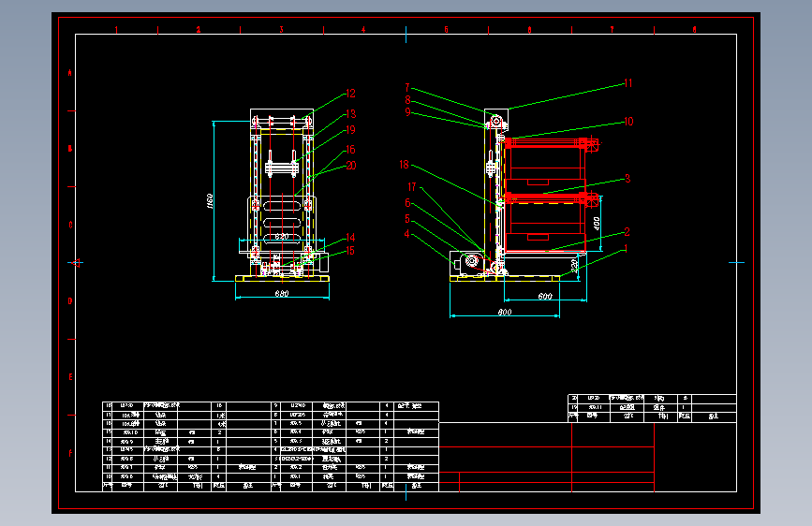The width and height of the screenshot is (812, 526).
Task: Click the red callout 1 right of the side view
Action: click(x=626, y=249)
